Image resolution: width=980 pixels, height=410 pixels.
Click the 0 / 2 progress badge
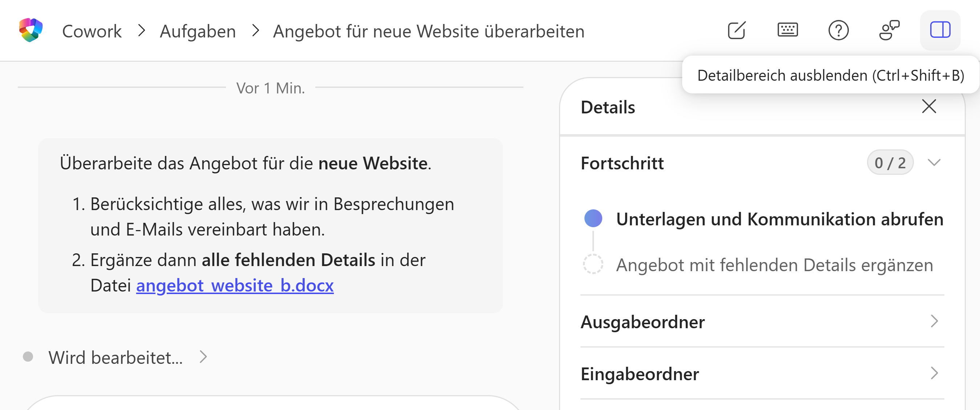pos(890,162)
